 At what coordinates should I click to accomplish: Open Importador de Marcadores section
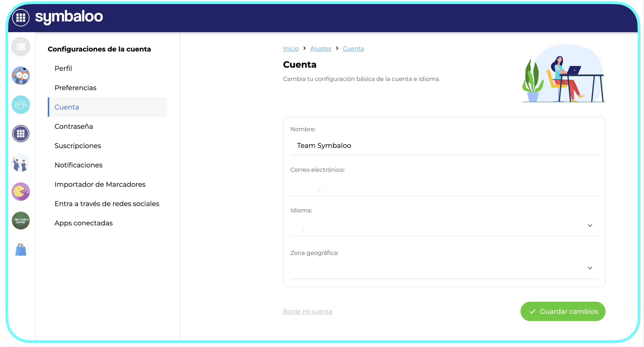pyautogui.click(x=100, y=184)
